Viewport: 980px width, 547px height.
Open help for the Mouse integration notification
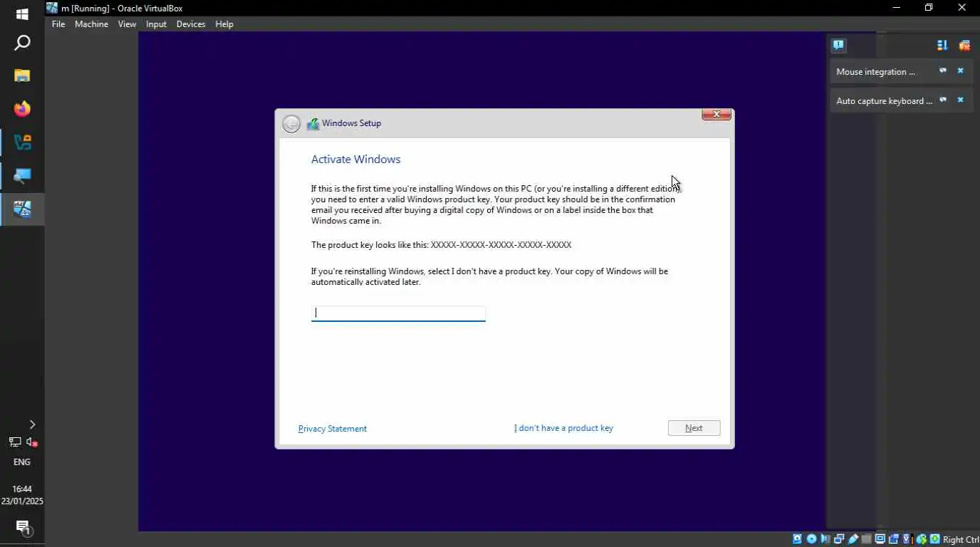[x=943, y=71]
